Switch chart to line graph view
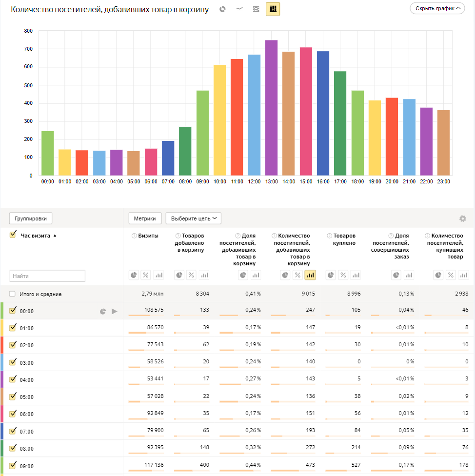 click(x=239, y=9)
